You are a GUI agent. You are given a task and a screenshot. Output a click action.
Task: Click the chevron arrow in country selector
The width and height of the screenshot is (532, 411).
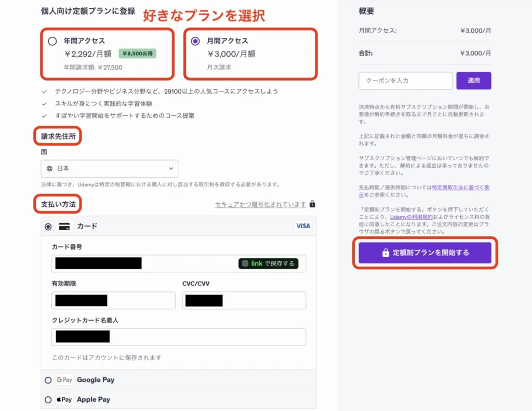[171, 169]
